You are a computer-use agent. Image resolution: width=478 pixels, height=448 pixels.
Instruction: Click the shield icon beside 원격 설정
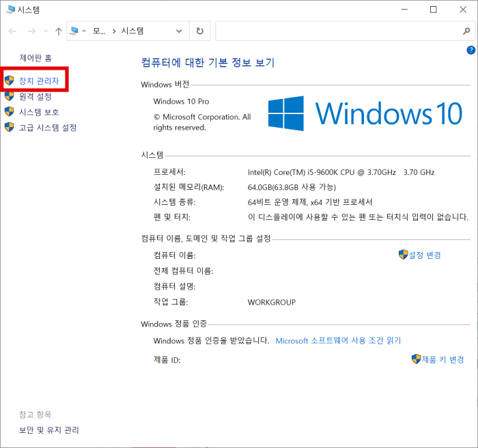pyautogui.click(x=10, y=96)
